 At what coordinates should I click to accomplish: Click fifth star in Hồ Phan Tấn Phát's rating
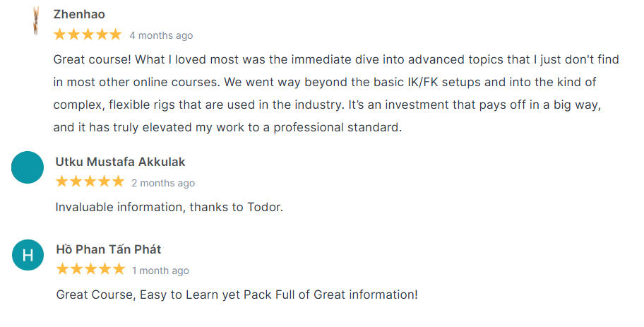point(117,269)
